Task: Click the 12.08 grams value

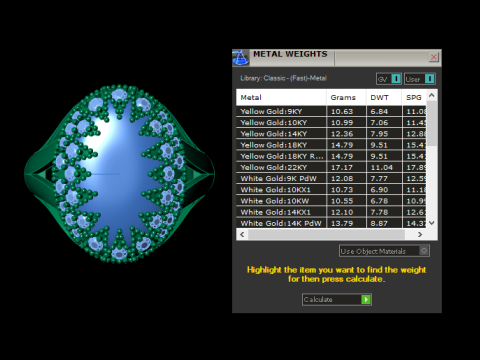Action: [342, 178]
